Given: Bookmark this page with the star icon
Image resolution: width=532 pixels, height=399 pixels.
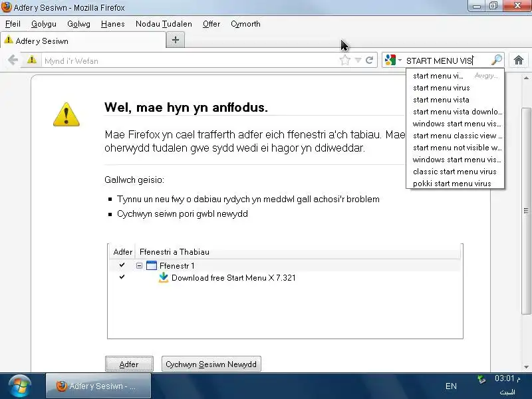Looking at the screenshot, I should (344, 61).
